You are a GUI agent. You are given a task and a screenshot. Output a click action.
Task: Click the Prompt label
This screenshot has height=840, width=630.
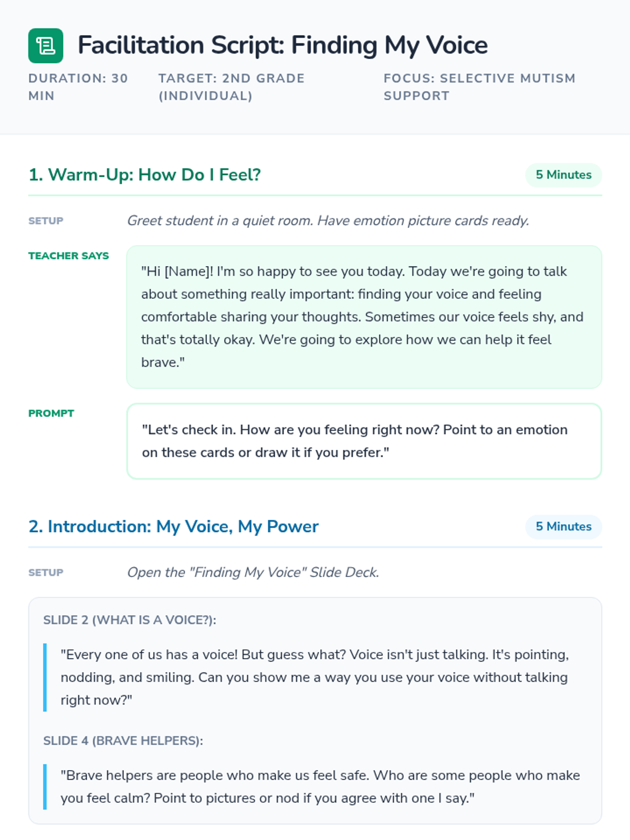coord(51,413)
